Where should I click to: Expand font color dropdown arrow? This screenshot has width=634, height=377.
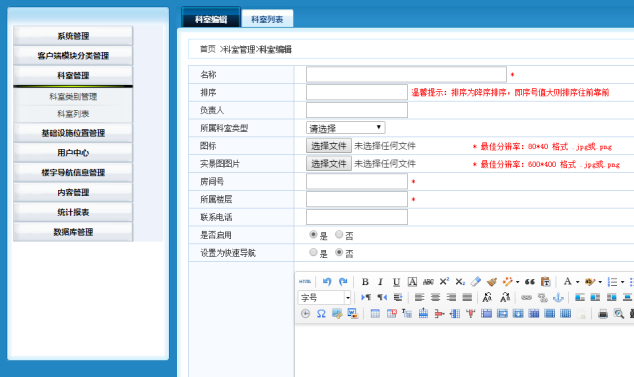pyautogui.click(x=577, y=282)
